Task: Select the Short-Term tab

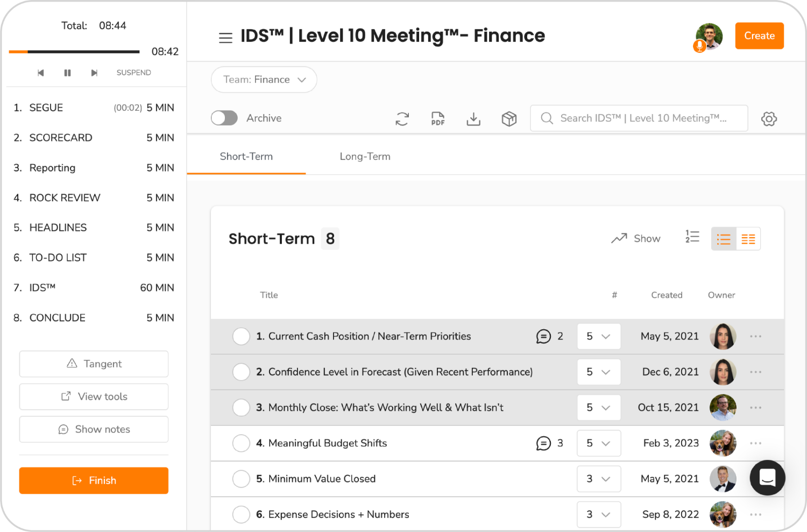Action: click(x=246, y=156)
